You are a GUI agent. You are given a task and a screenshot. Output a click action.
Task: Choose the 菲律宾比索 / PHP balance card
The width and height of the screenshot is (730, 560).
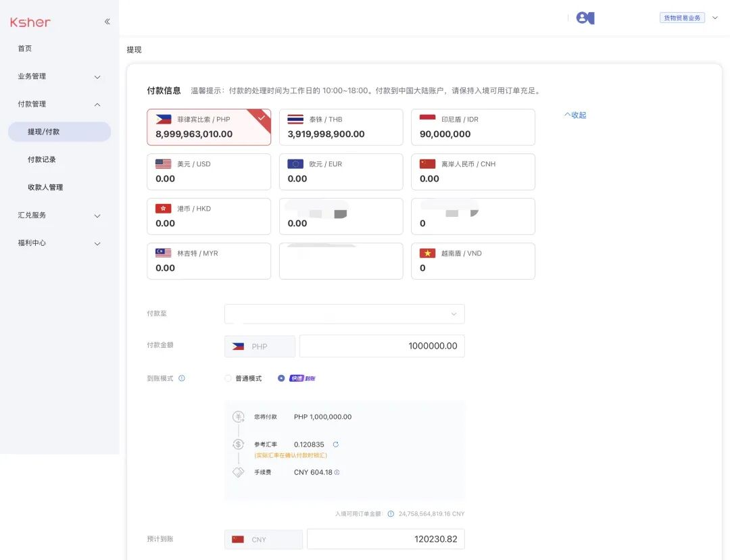(x=208, y=127)
